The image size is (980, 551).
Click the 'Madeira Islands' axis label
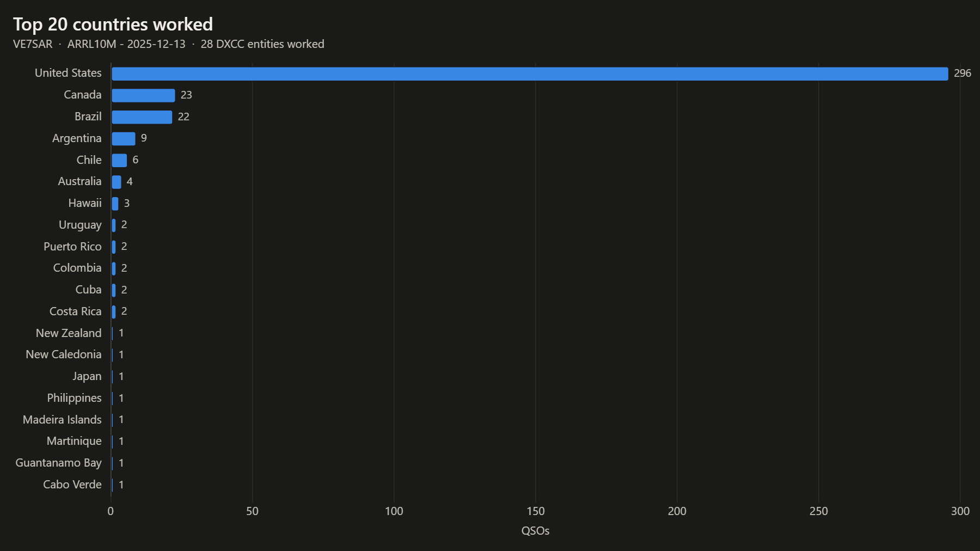point(62,420)
